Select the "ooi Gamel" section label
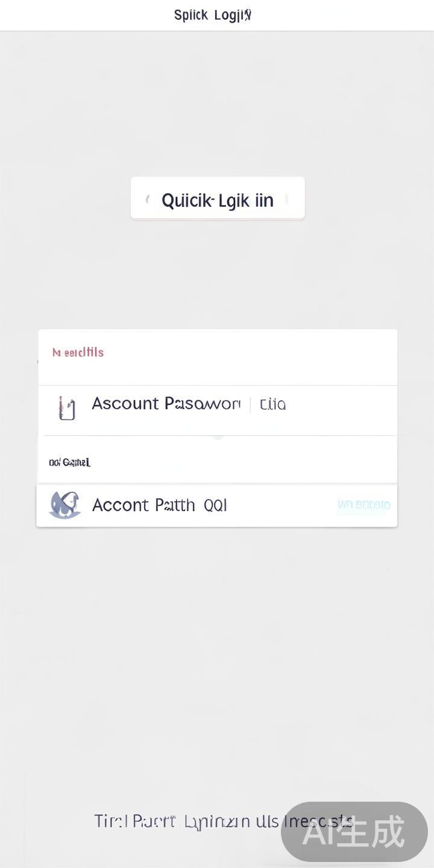 (69, 462)
